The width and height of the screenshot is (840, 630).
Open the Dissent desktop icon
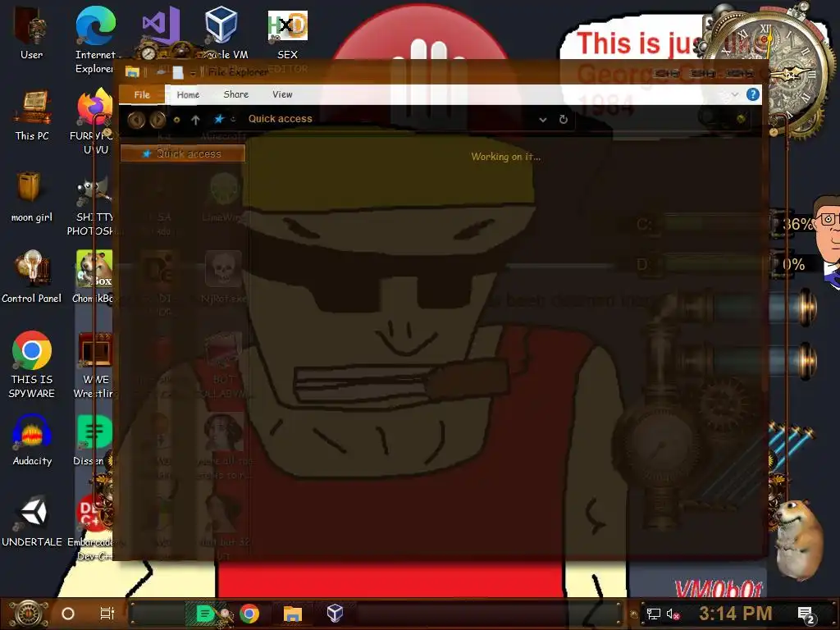coord(94,441)
